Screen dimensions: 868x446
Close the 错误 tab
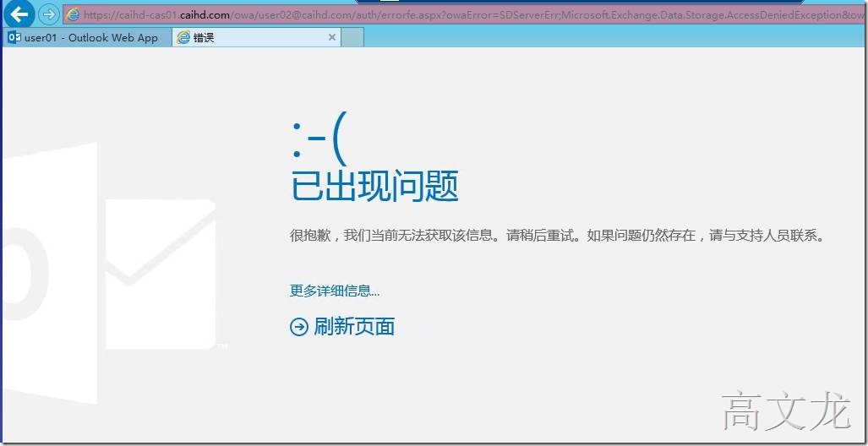(332, 38)
